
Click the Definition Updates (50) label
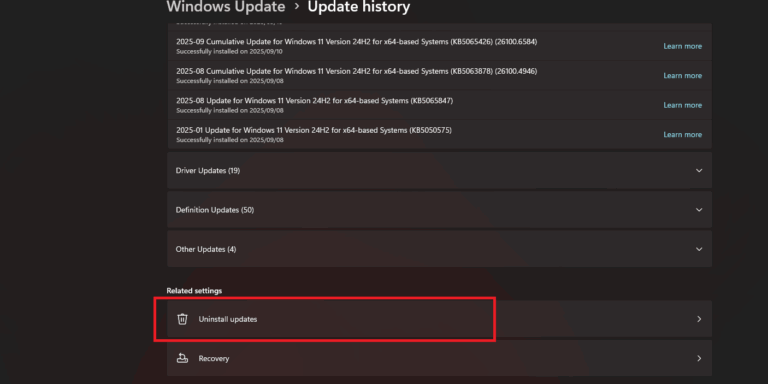[215, 210]
